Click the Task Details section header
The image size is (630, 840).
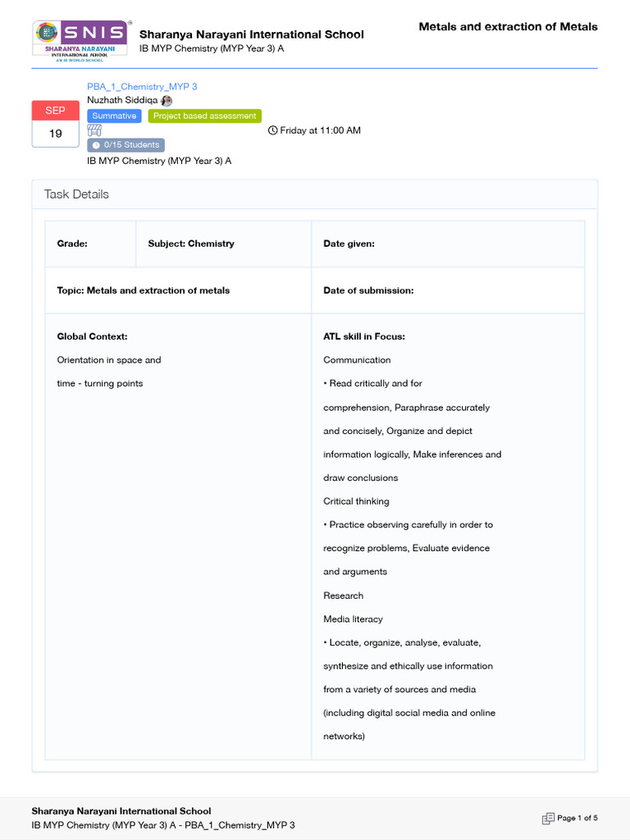(76, 194)
